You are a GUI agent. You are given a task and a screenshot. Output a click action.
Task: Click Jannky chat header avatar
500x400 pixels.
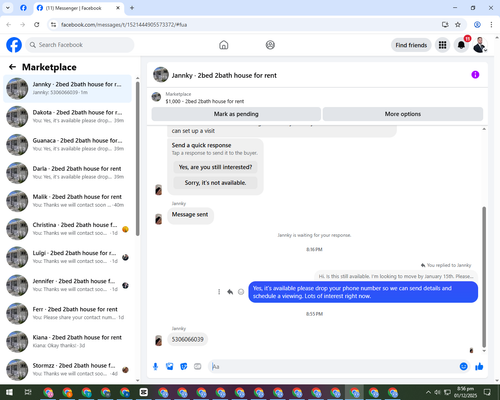point(161,75)
